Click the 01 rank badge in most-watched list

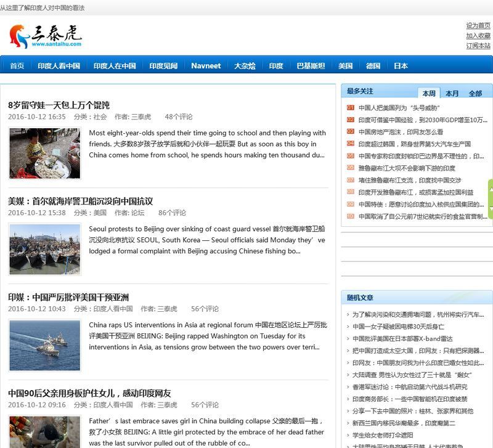(x=350, y=107)
